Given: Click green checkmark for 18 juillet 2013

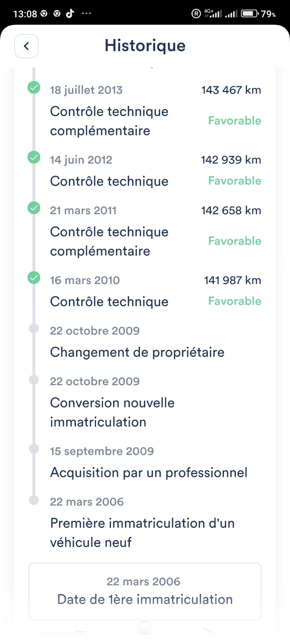Looking at the screenshot, I should (34, 87).
